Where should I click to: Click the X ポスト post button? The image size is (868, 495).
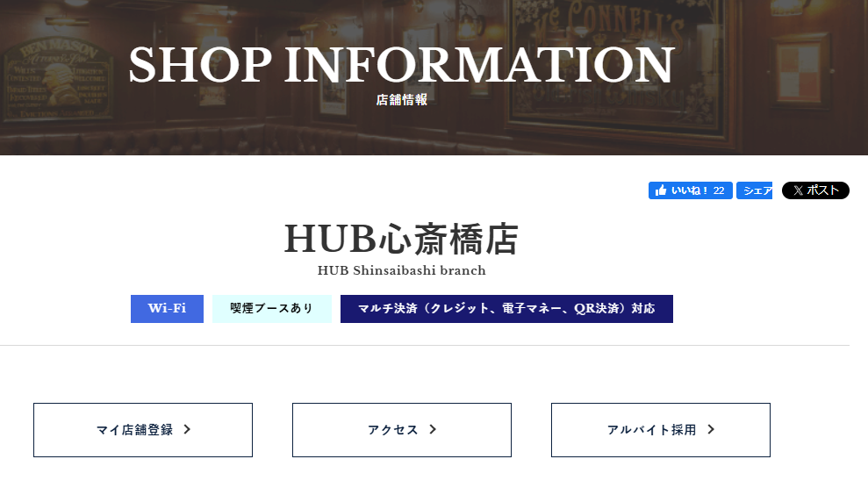coord(815,190)
